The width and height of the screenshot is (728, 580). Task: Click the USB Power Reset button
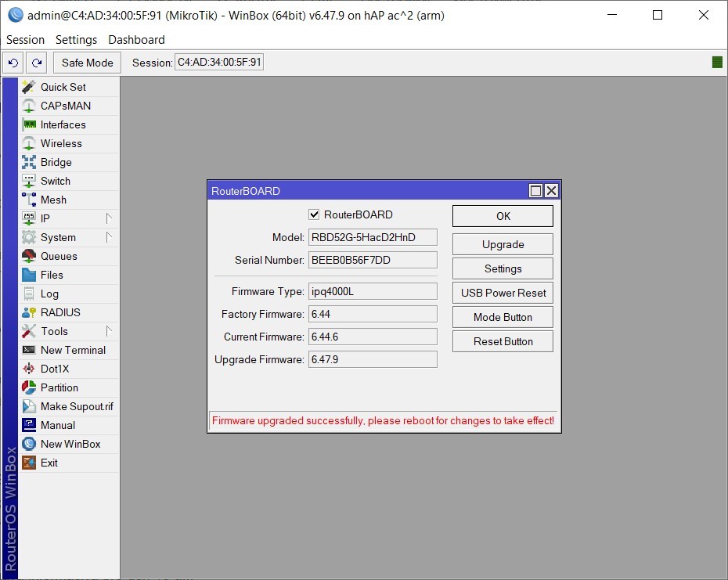(x=503, y=293)
